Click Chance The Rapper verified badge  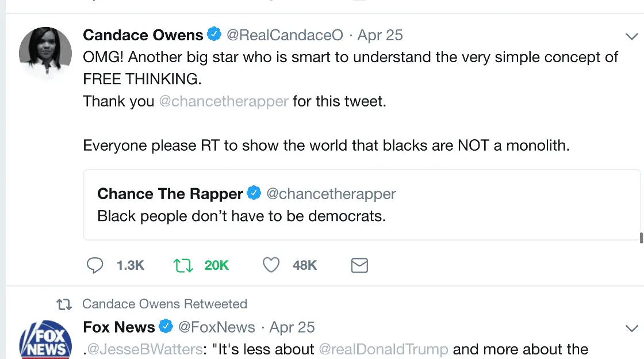click(x=254, y=194)
